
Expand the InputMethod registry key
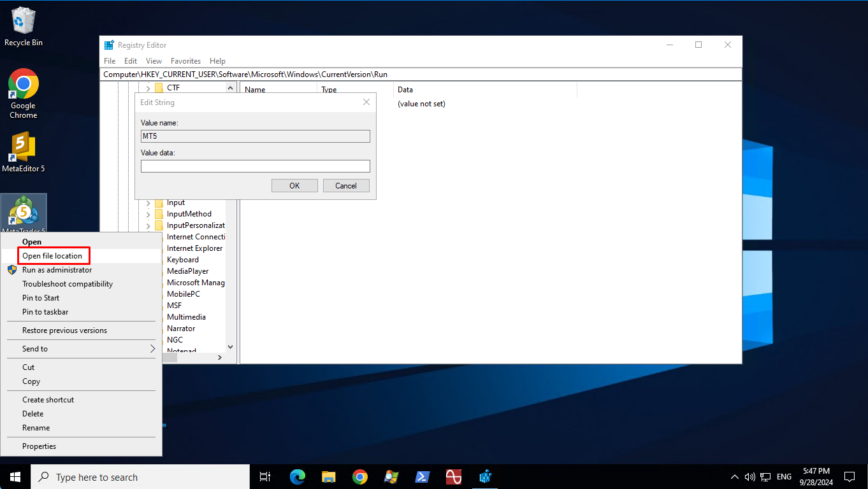point(148,214)
